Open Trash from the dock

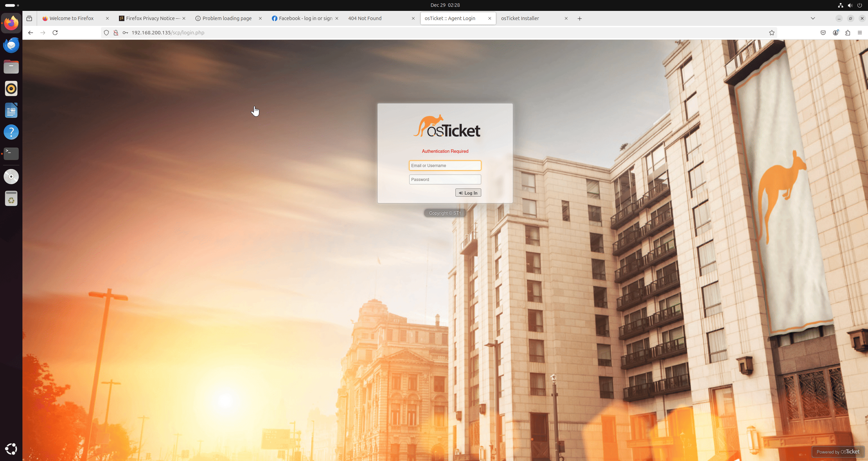[x=11, y=198]
